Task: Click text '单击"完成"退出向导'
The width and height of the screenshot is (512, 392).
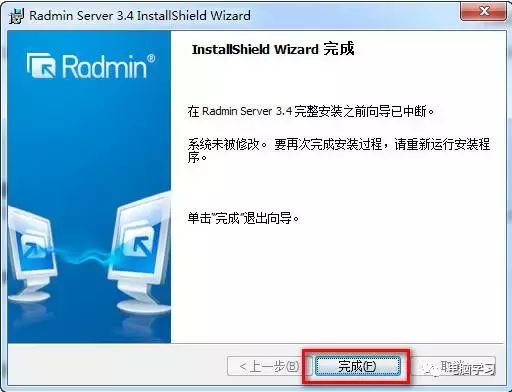Action: point(243,218)
